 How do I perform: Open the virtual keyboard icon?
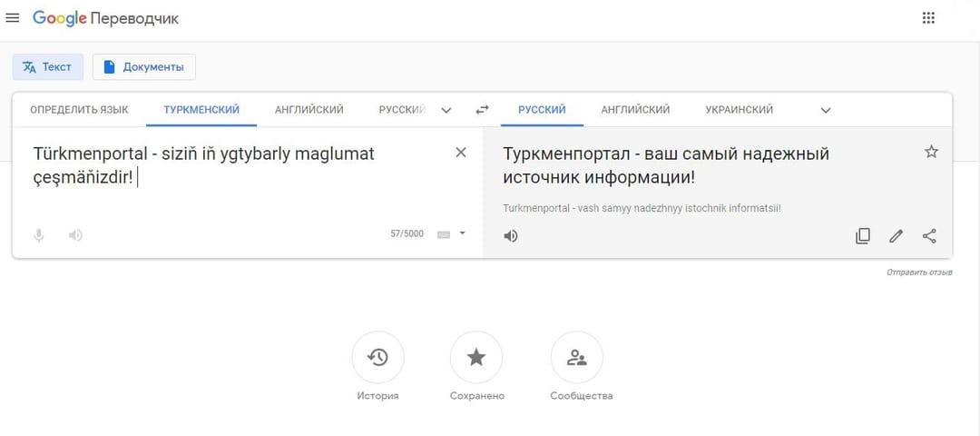coord(444,234)
